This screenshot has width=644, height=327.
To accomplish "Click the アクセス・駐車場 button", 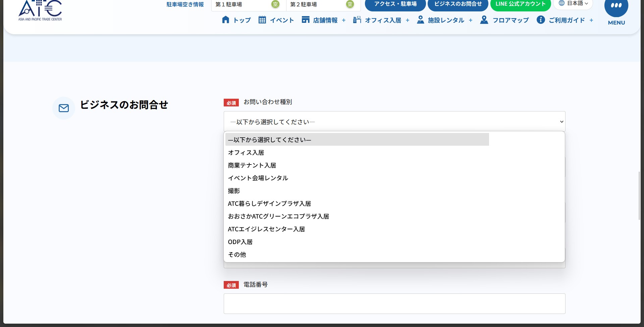I will pos(395,4).
